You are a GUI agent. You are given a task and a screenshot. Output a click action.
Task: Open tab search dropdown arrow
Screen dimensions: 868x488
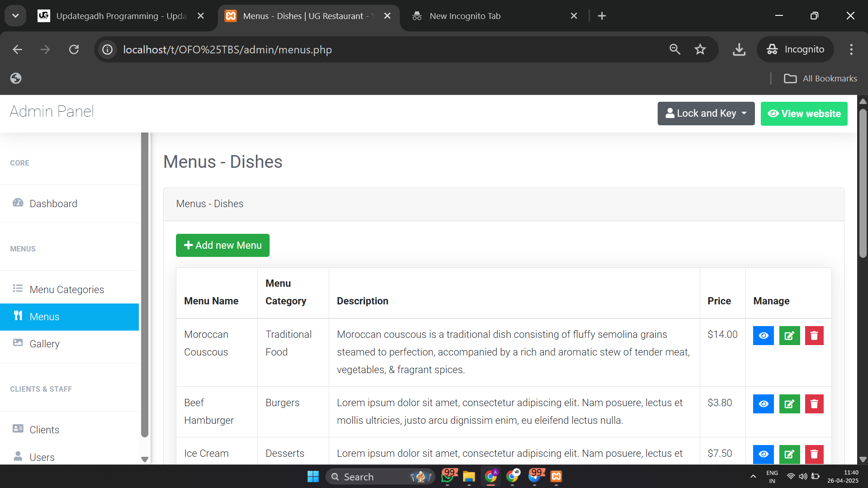15,16
